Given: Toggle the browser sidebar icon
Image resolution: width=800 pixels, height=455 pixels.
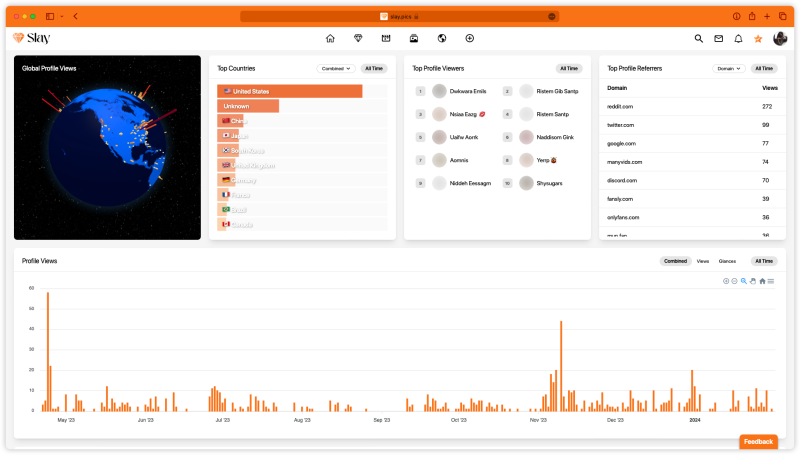Looking at the screenshot, I should click(50, 16).
